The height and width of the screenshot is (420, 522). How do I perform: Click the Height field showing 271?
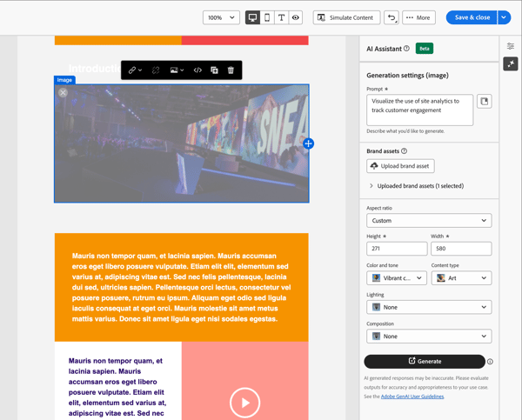coord(397,249)
